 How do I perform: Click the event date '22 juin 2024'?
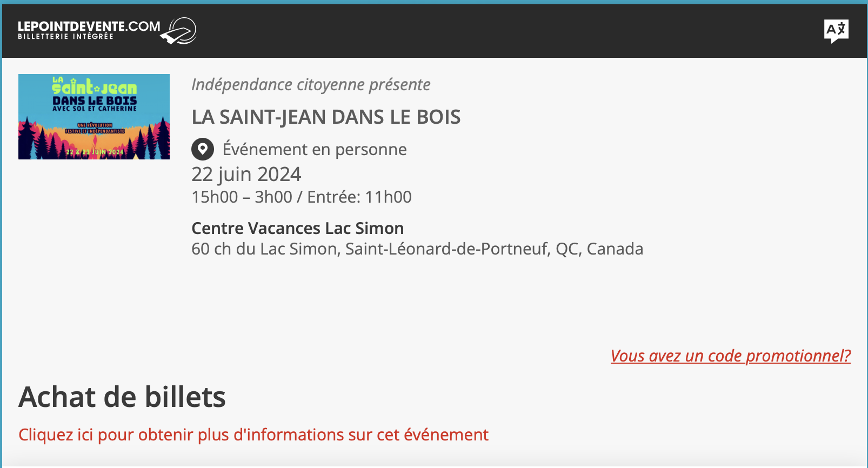[246, 174]
